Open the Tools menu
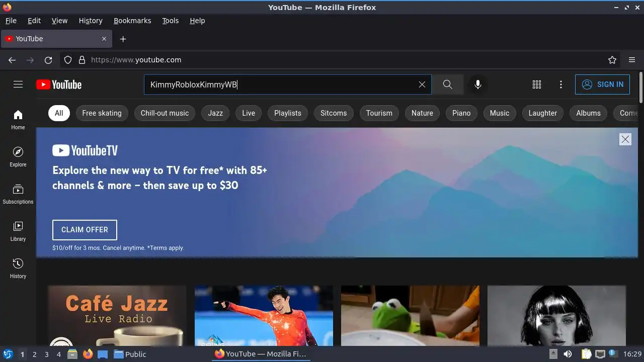Screen dimensions: 644x362 (x=171, y=21)
